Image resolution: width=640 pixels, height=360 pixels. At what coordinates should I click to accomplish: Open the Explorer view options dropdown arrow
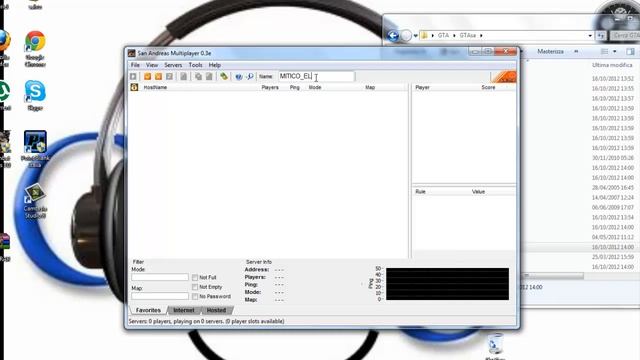(x=615, y=51)
